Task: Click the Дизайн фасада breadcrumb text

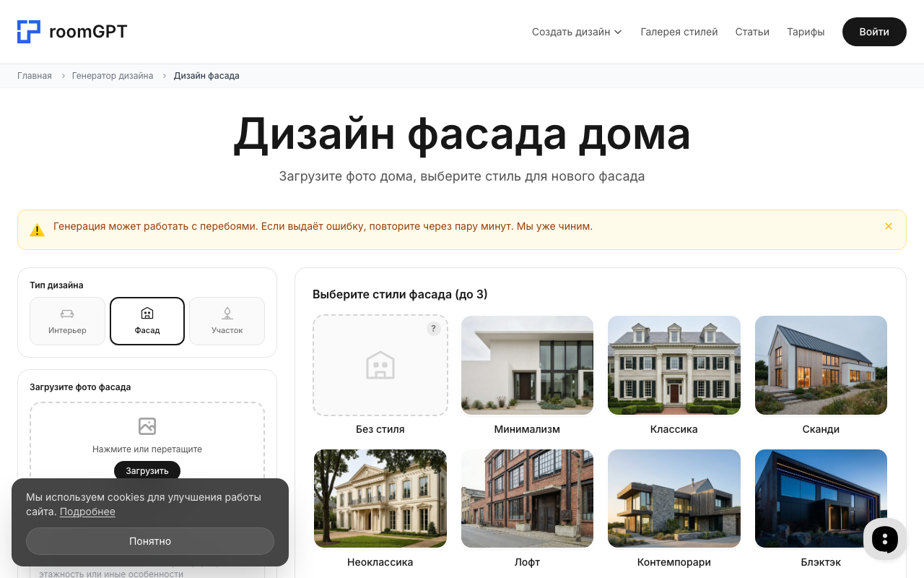Action: click(206, 76)
